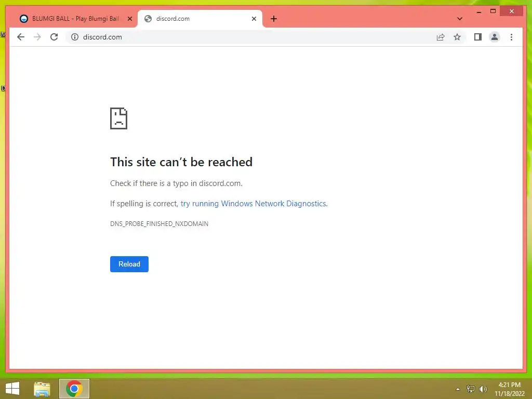Click the sad page error icon

pyautogui.click(x=119, y=118)
